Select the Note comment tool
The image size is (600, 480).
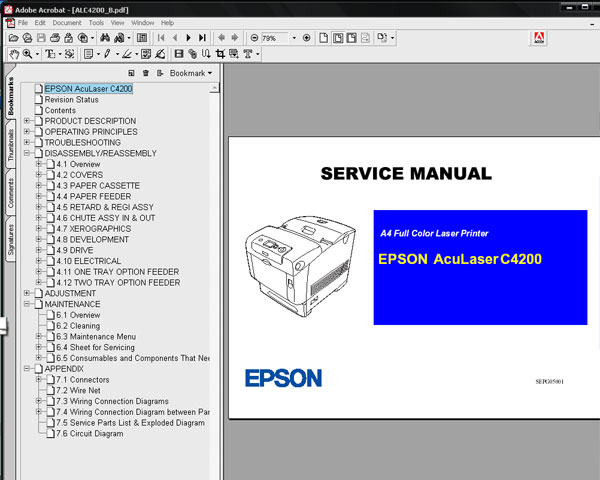tap(88, 54)
